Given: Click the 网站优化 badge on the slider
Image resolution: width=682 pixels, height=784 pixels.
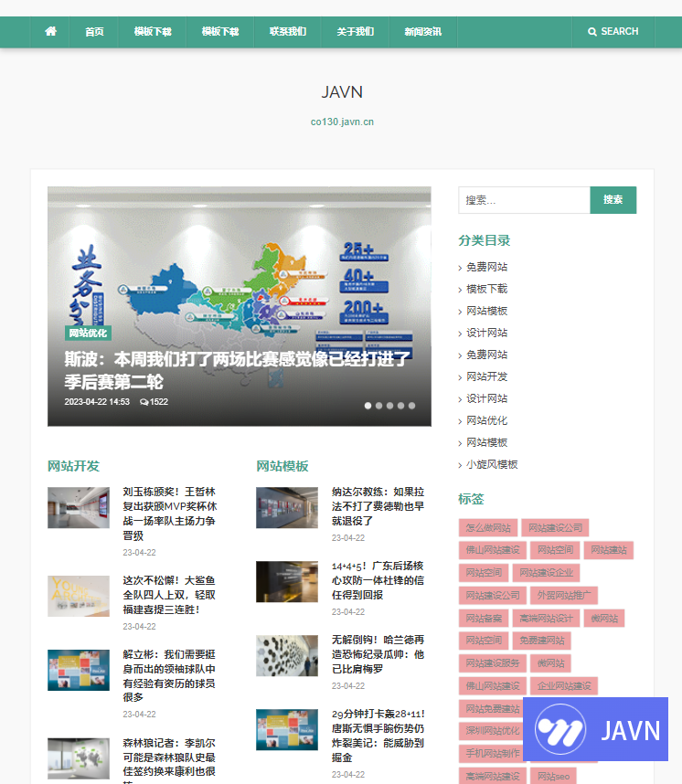Looking at the screenshot, I should (88, 333).
